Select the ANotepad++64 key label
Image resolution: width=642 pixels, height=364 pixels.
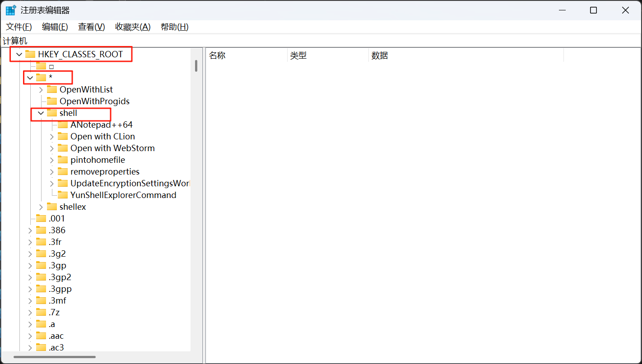(102, 124)
